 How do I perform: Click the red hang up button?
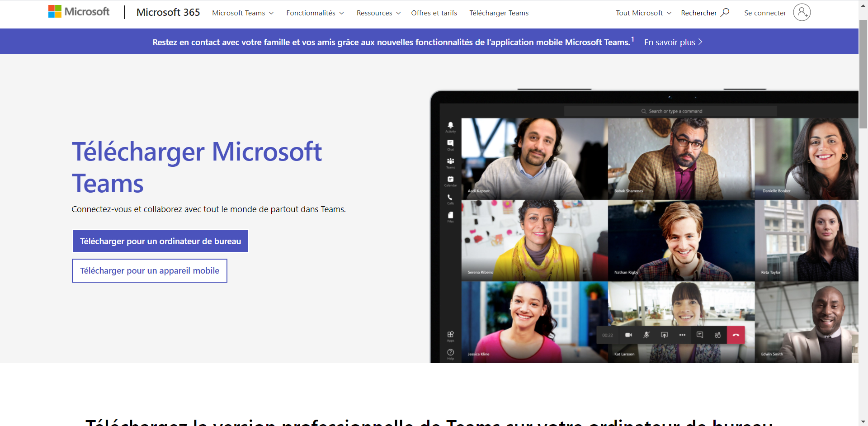click(x=736, y=335)
